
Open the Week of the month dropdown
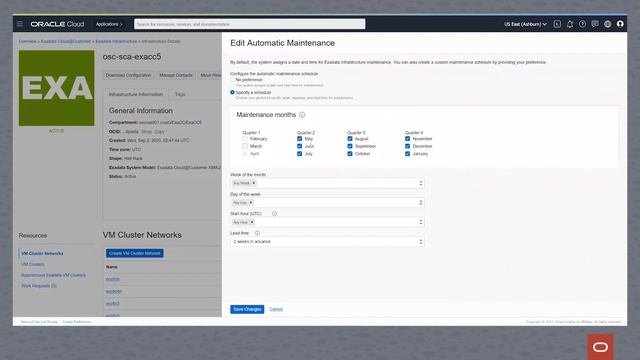coord(327,183)
